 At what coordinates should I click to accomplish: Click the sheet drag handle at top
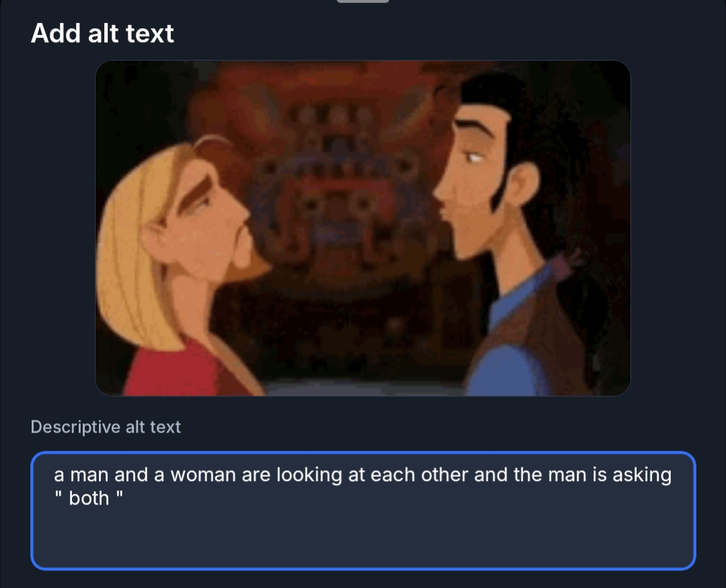363,1
